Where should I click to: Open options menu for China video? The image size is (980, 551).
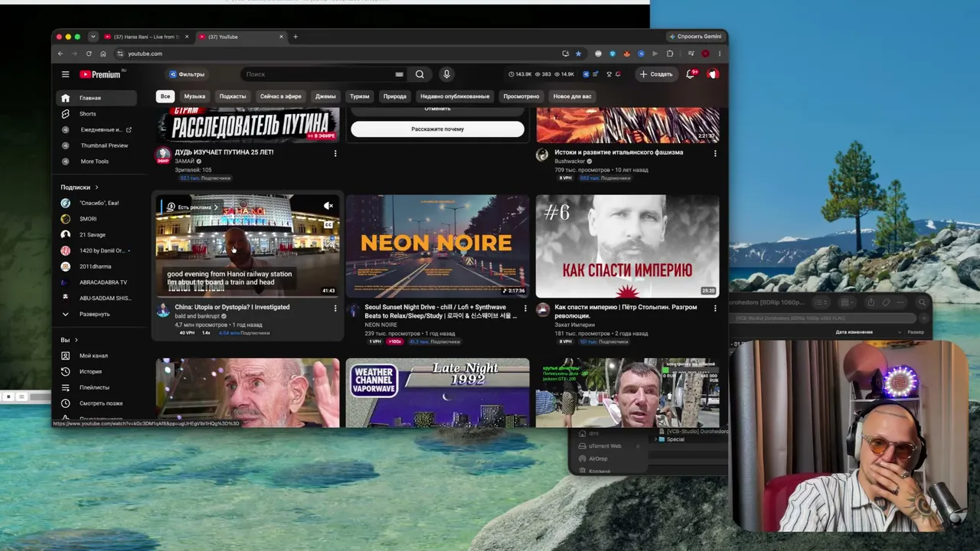point(335,308)
